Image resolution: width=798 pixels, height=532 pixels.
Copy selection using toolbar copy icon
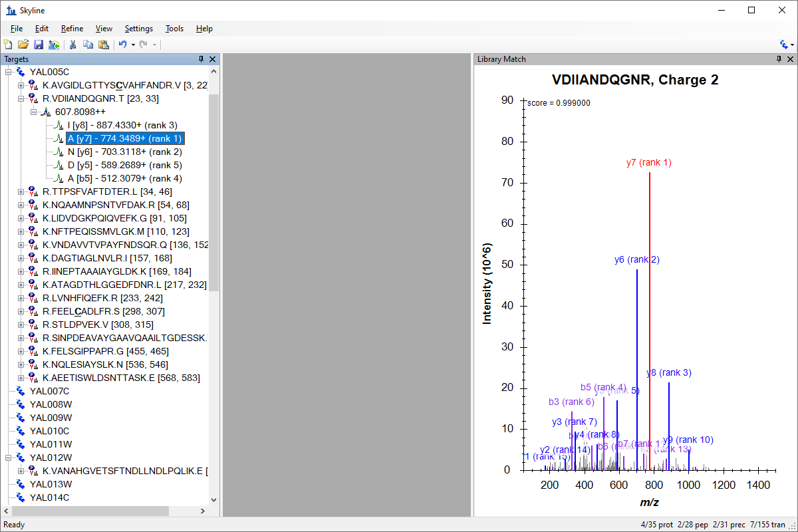pos(88,45)
